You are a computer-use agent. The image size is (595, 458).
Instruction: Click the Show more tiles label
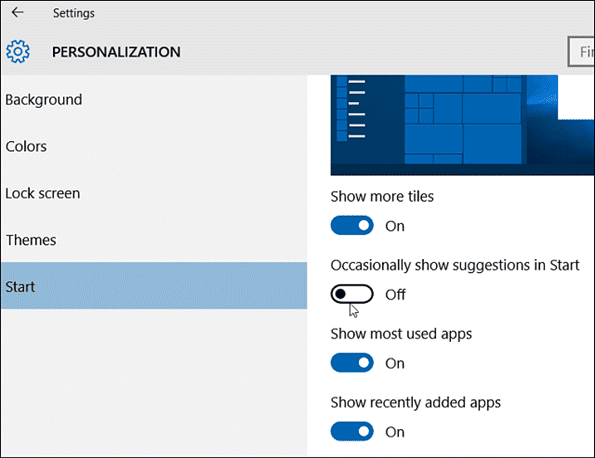coord(382,197)
